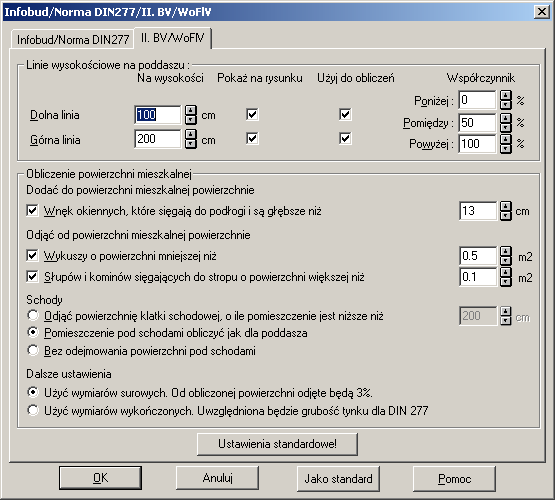Decrease the Powyżej percentage with down arrow
555x500 pixels.
pos(506,149)
